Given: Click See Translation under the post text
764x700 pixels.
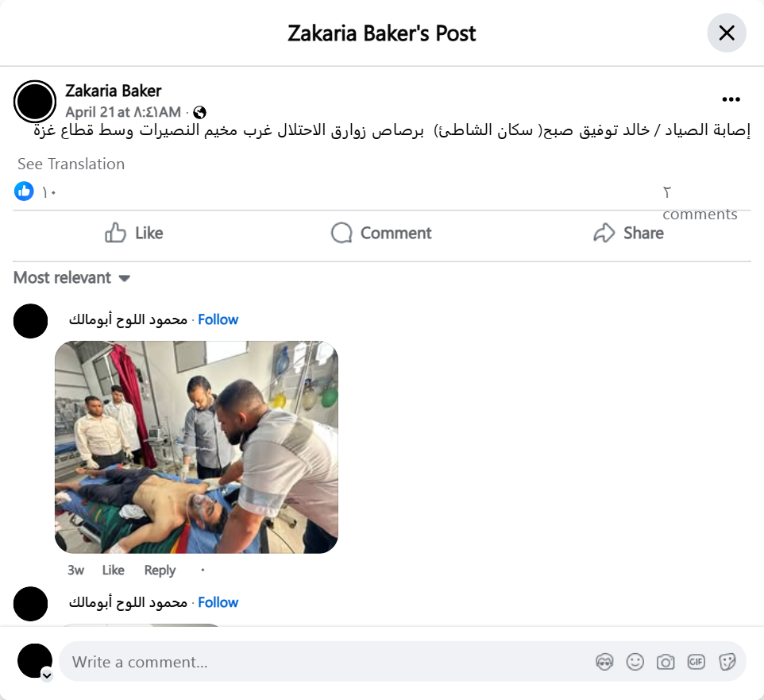Looking at the screenshot, I should (71, 164).
